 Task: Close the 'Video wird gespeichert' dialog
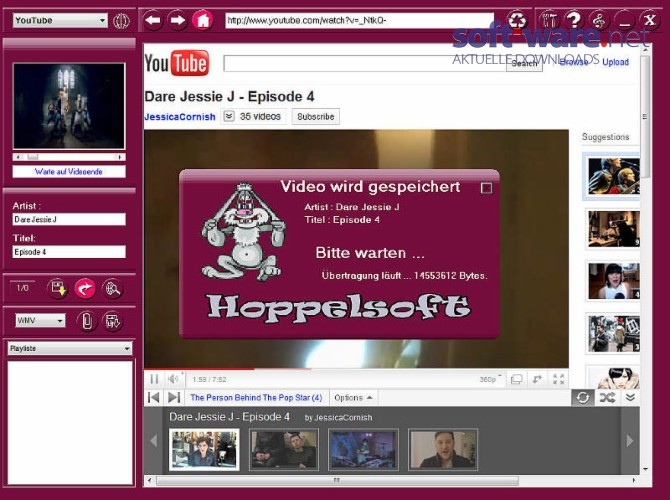(x=486, y=188)
